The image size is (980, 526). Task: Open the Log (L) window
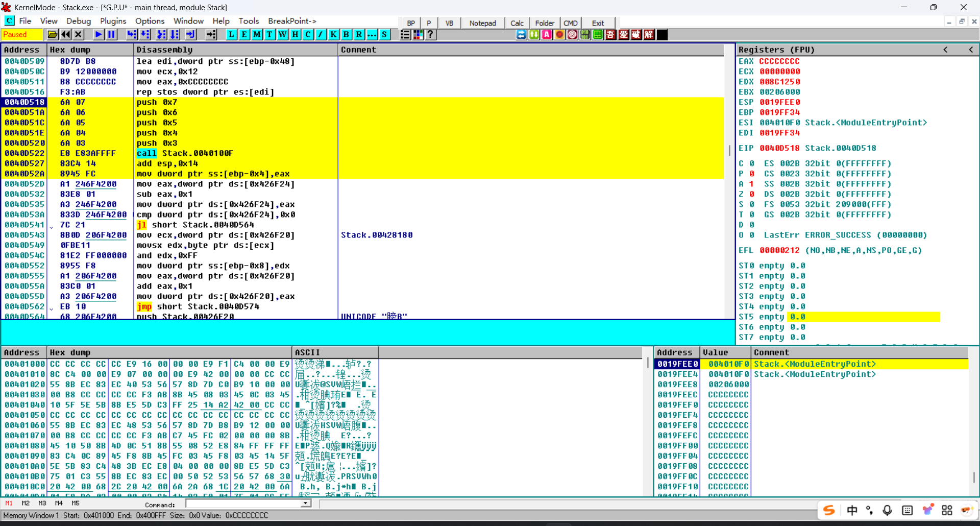point(231,35)
